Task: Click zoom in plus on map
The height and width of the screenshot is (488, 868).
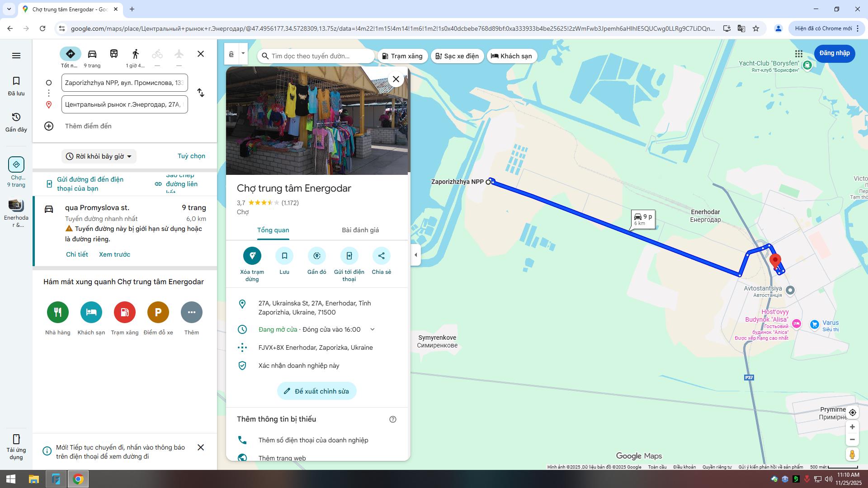Action: pyautogui.click(x=852, y=427)
